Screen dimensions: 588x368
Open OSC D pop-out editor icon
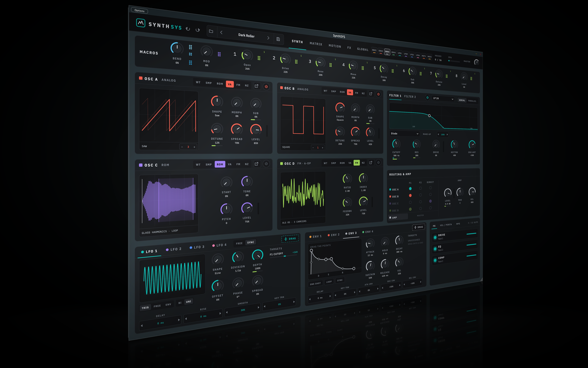[371, 162]
